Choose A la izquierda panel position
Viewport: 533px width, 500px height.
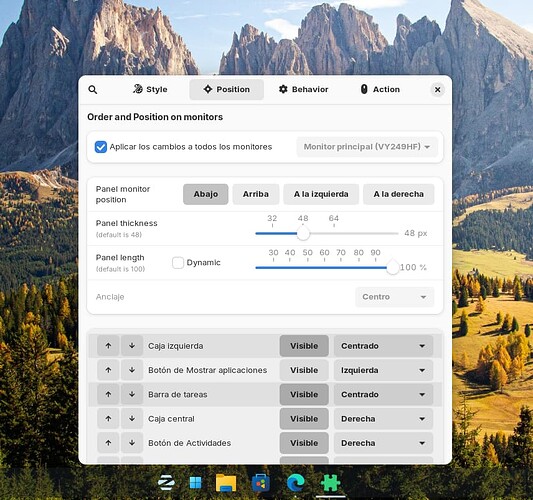coord(321,194)
